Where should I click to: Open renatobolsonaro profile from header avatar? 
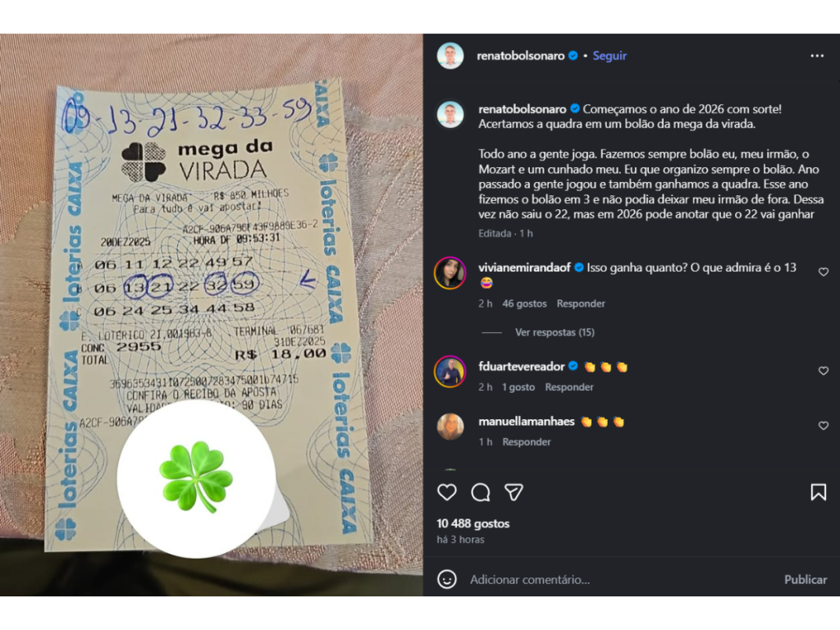450,56
